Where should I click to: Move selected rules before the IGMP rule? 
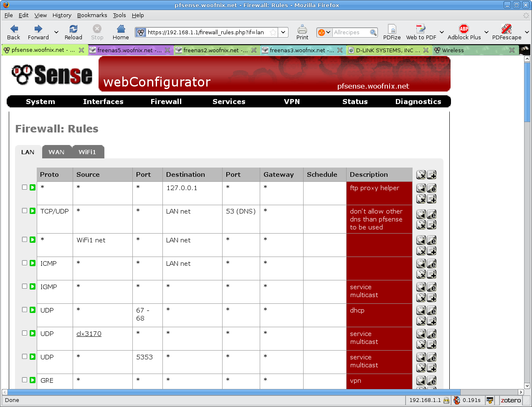(x=421, y=287)
